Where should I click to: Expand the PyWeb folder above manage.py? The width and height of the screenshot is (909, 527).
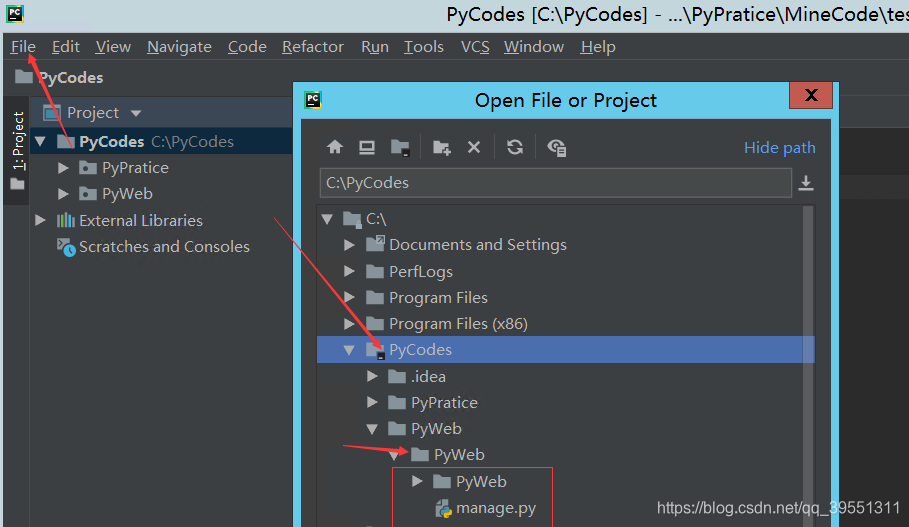pyautogui.click(x=417, y=481)
